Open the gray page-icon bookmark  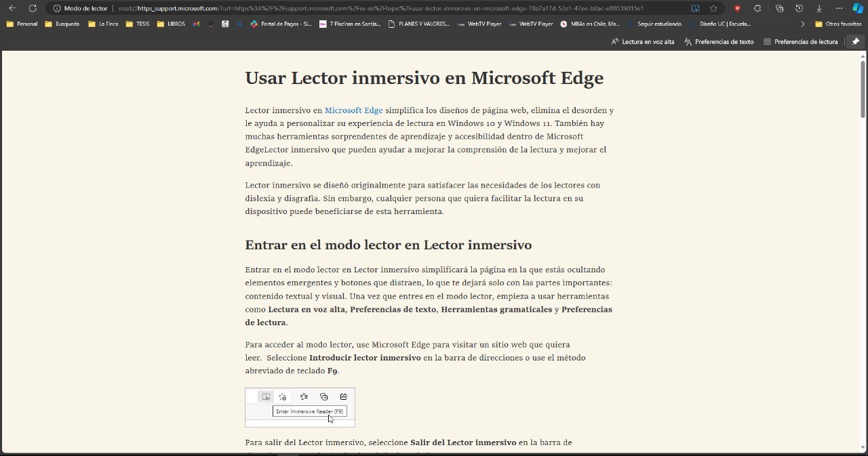[x=225, y=24]
